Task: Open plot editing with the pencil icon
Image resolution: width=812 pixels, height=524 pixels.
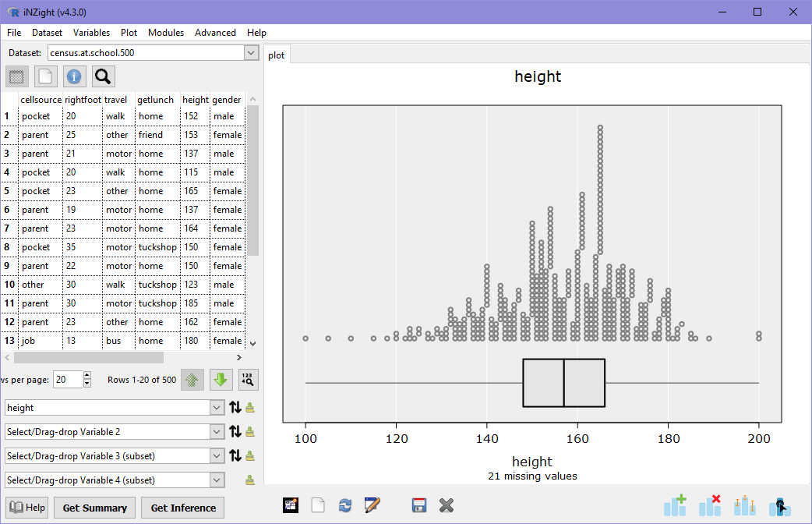Action: pos(372,505)
